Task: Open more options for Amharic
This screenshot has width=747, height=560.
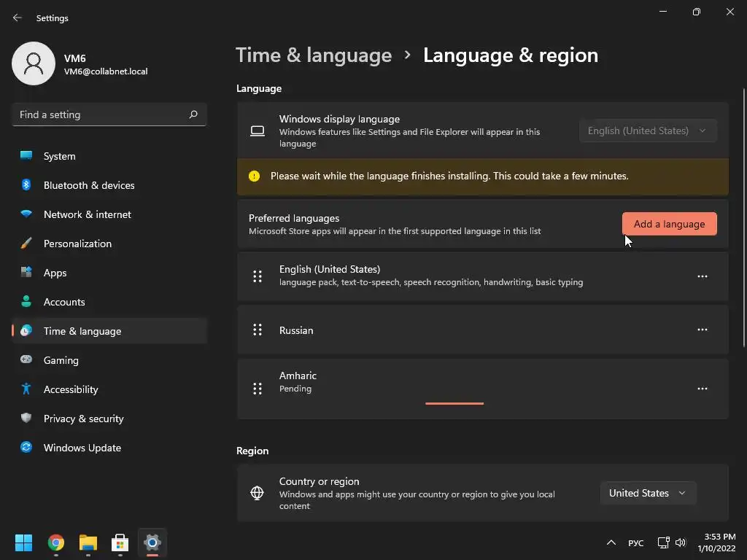Action: click(x=703, y=389)
